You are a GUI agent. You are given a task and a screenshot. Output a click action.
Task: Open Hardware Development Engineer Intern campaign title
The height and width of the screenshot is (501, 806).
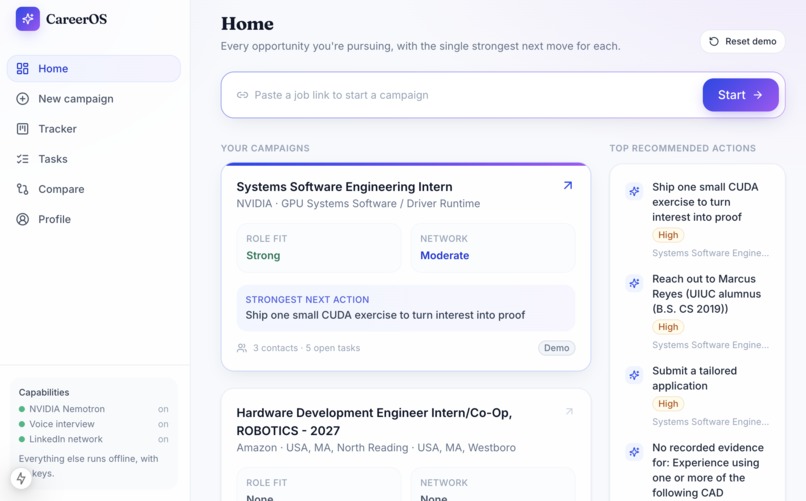click(374, 422)
